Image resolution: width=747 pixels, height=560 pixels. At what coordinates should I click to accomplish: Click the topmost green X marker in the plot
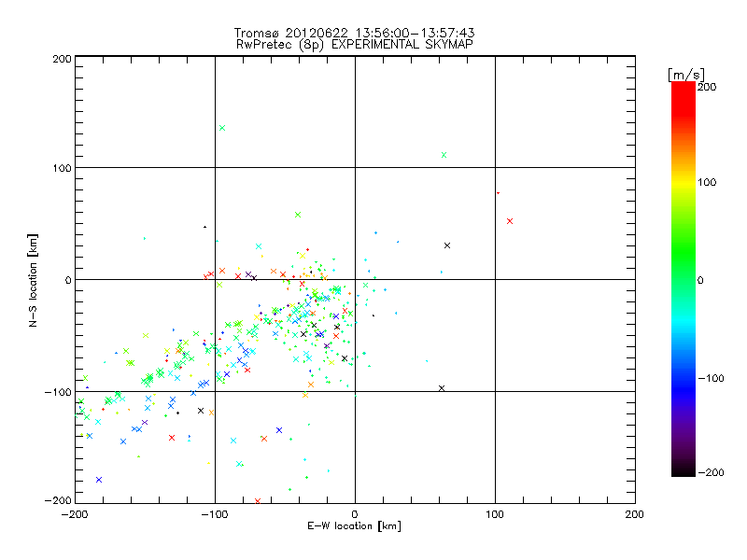pos(222,128)
